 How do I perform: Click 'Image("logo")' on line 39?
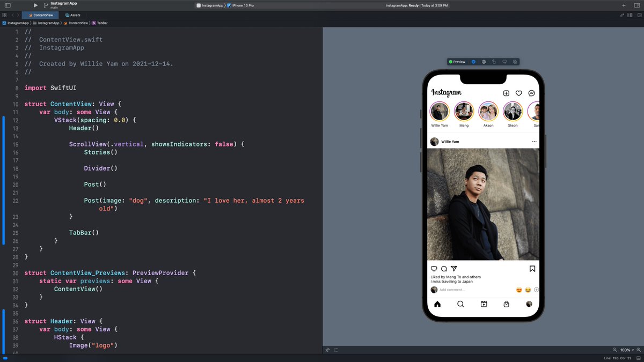tap(93, 345)
